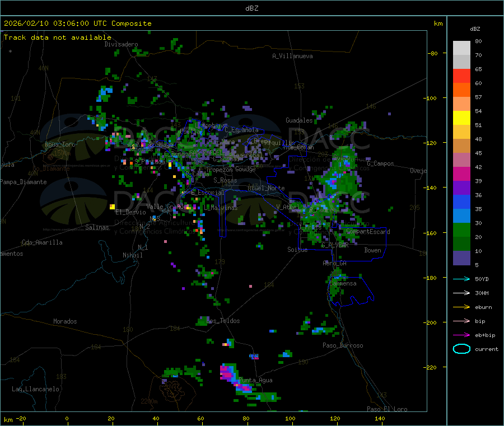The height and width of the screenshot is (426, 504).
Task: Click the 'Bowen' map label
Action: tap(372, 250)
